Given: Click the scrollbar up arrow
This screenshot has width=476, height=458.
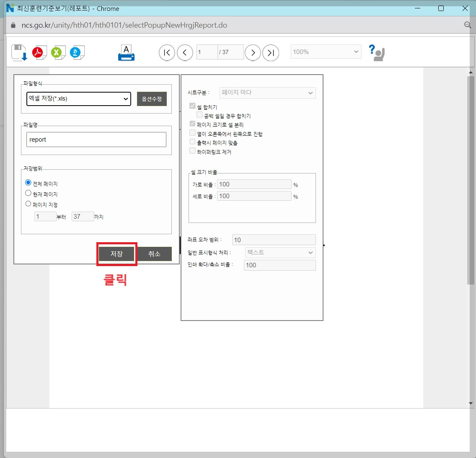Looking at the screenshot, I should (x=471, y=72).
